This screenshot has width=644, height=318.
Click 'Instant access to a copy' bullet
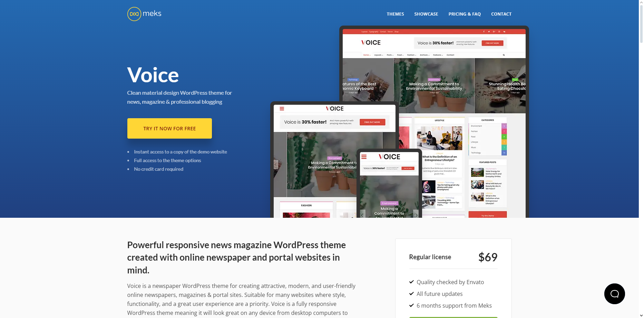click(x=180, y=152)
